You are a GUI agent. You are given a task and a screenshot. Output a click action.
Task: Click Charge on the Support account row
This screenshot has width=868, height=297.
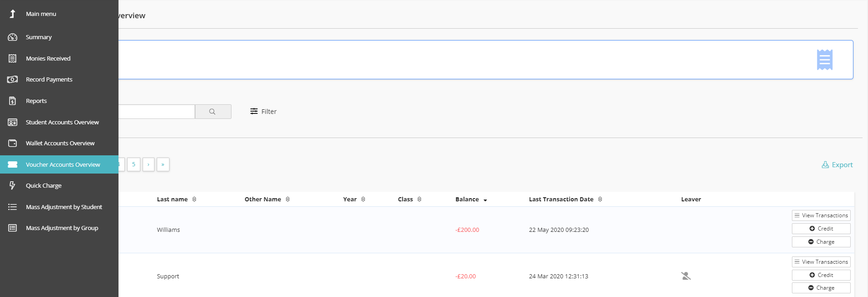point(821,288)
